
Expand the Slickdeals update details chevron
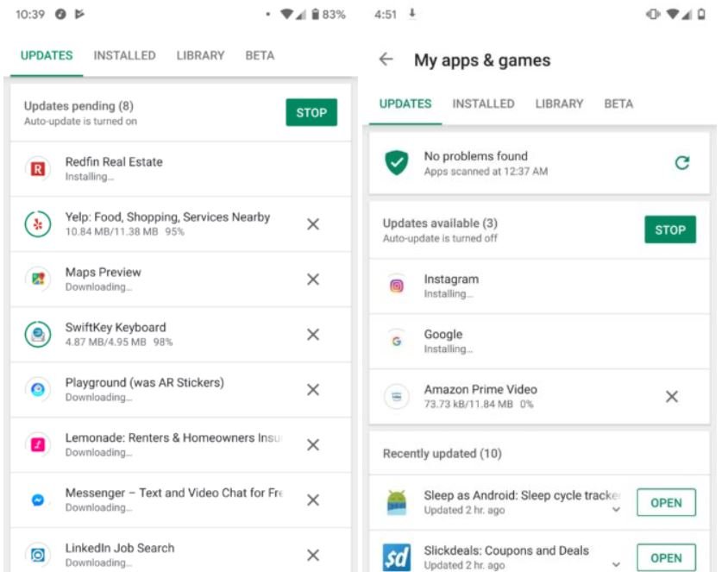(x=616, y=564)
